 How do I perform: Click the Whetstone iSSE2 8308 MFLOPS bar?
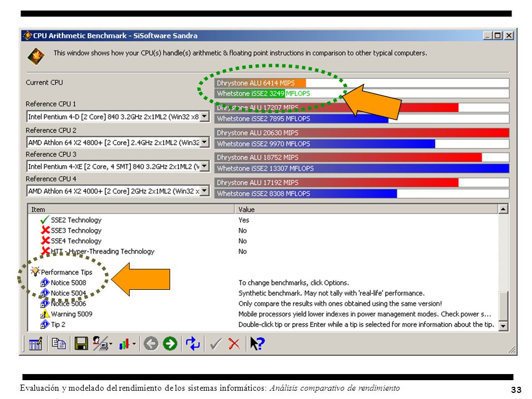coord(362,193)
